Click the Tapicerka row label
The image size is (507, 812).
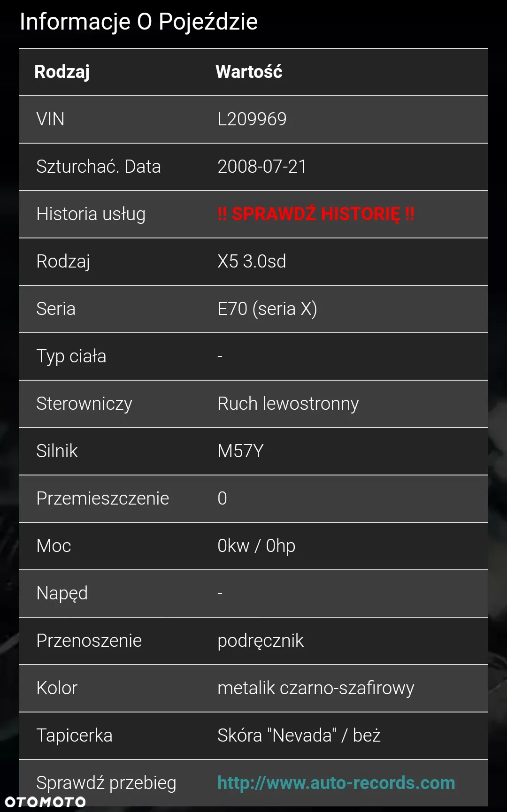coord(75,735)
